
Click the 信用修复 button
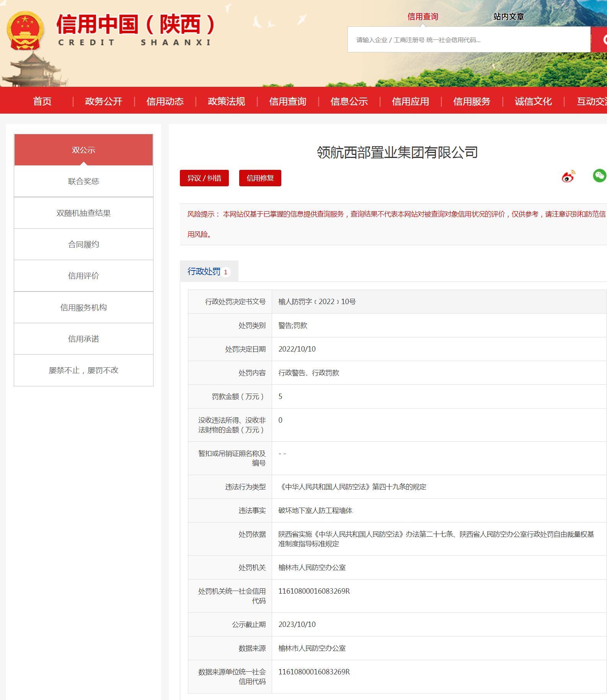260,178
